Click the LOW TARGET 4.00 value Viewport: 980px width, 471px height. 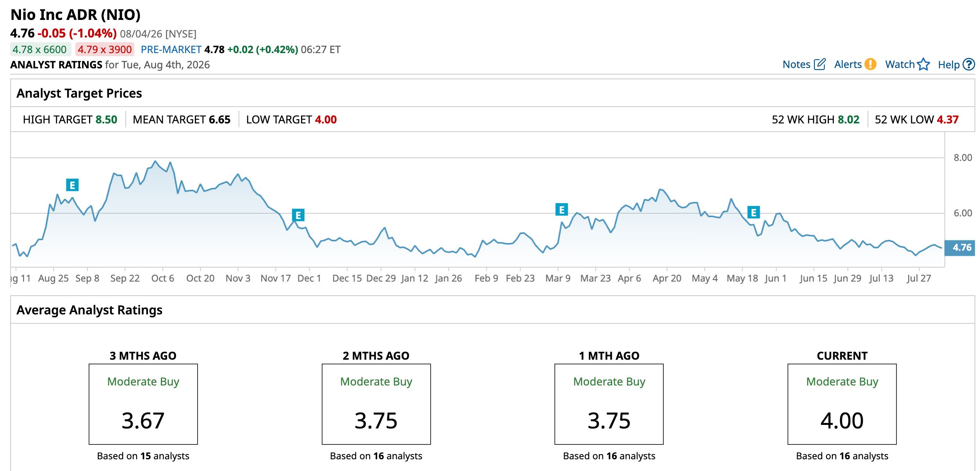[326, 120]
